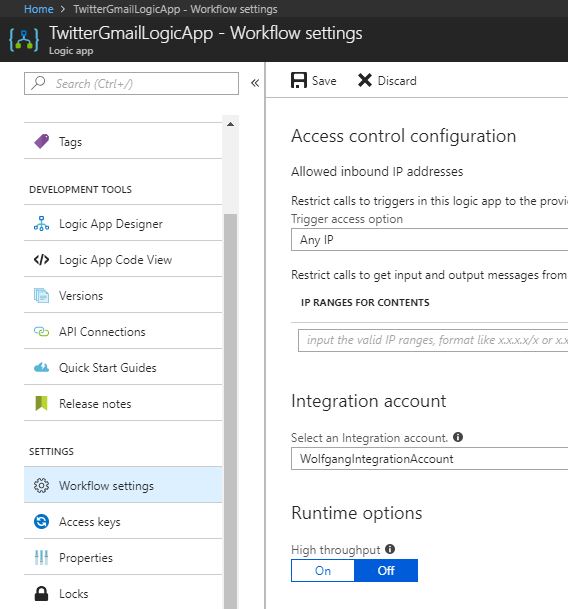Select Workflow settings in sidebar

pyautogui.click(x=123, y=485)
